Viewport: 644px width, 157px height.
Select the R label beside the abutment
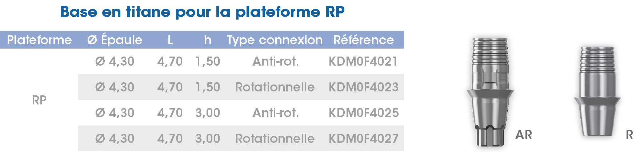[629, 135]
